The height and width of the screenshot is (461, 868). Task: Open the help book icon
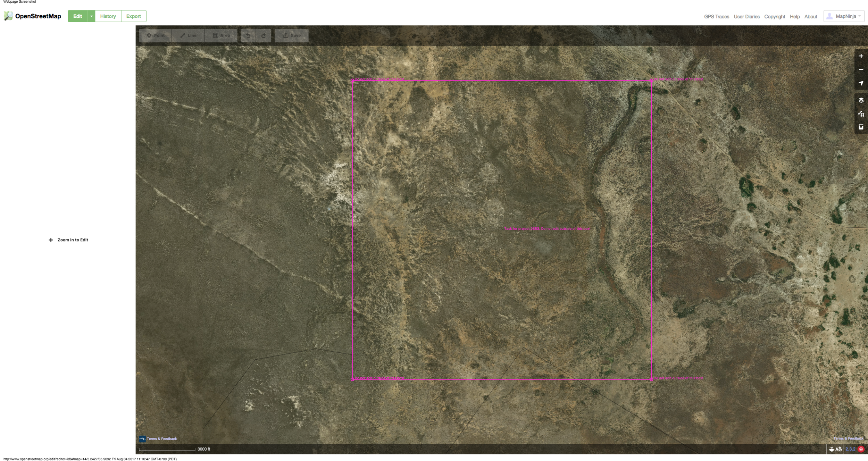pos(861,127)
